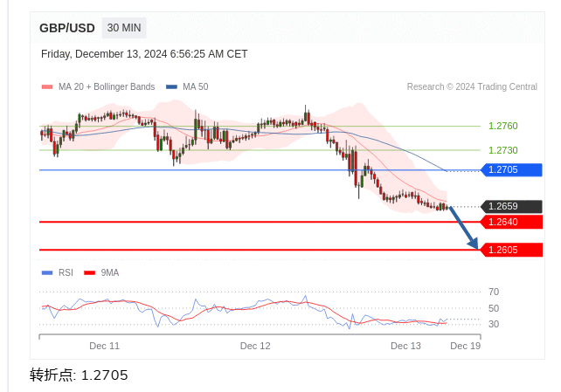Image resolution: width=561 pixels, height=392 pixels.
Task: Click the red 9MA legend swatch
Action: (89, 273)
